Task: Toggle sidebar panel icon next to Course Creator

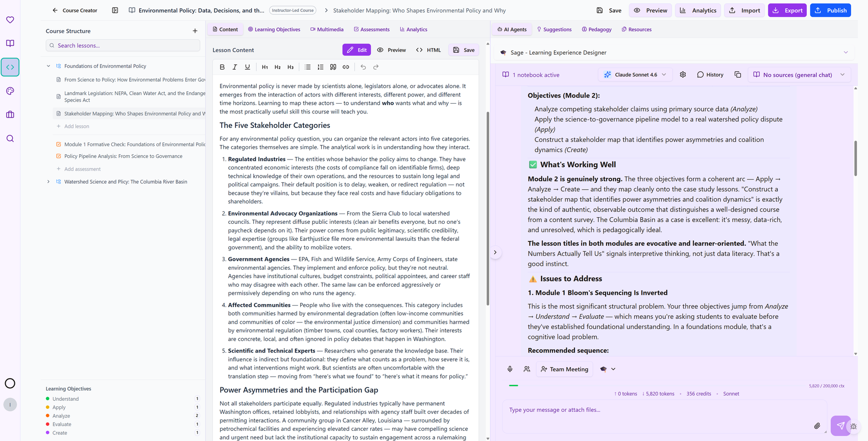Action: (115, 10)
